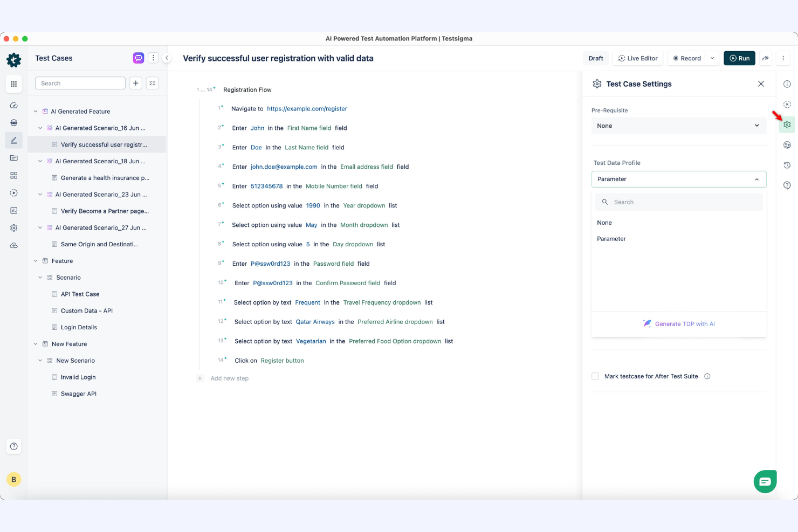
Task: Select None in the Test Data Profile list
Action: pyautogui.click(x=604, y=222)
